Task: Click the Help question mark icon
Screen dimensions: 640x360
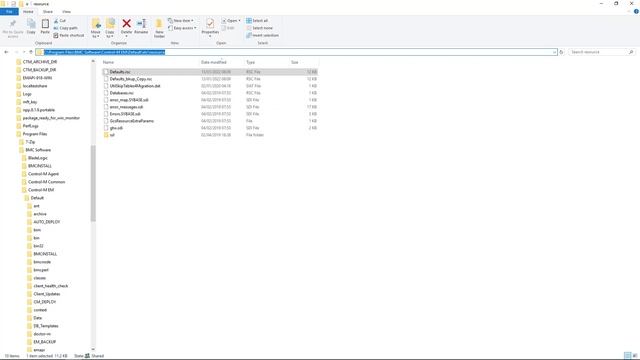Action: point(636,11)
